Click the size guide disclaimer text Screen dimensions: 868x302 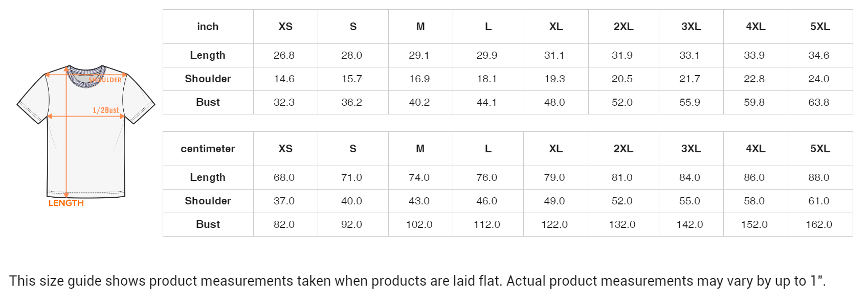click(x=417, y=281)
